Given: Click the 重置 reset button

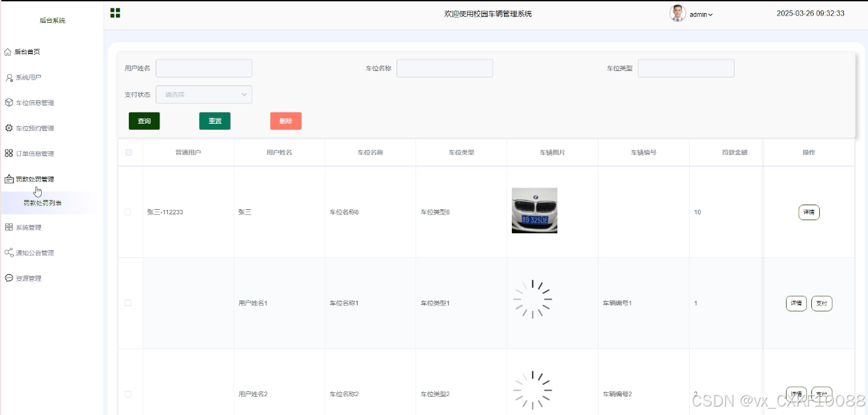Looking at the screenshot, I should (x=215, y=121).
